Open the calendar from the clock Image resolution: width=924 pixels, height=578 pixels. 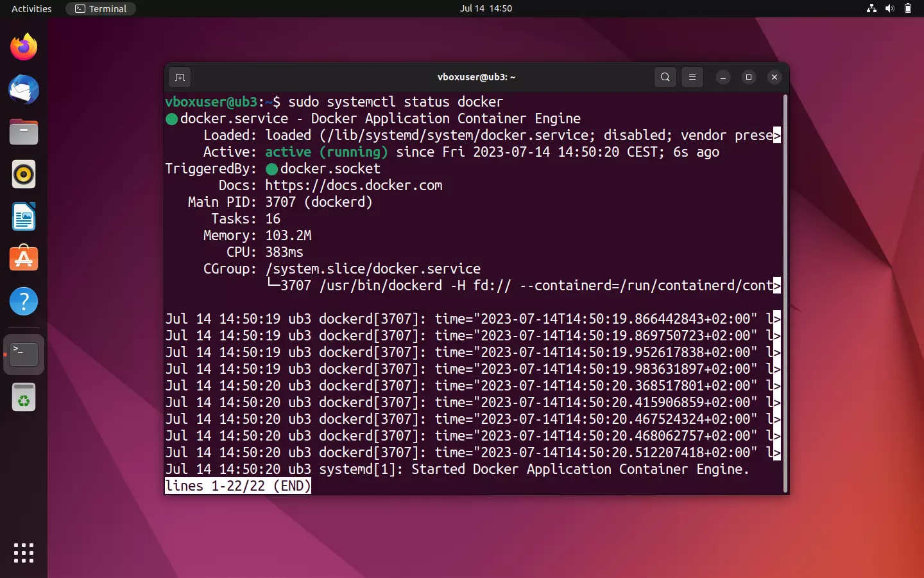[486, 8]
